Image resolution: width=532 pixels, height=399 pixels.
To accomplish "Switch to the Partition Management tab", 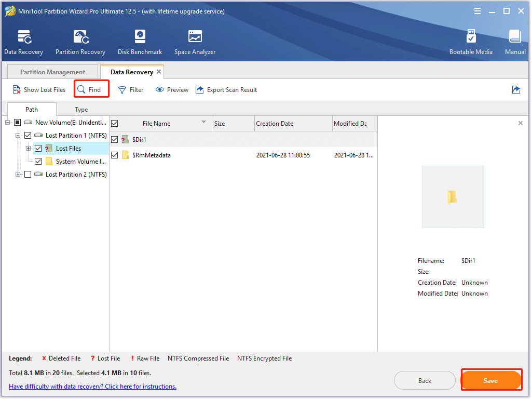I will pos(52,72).
